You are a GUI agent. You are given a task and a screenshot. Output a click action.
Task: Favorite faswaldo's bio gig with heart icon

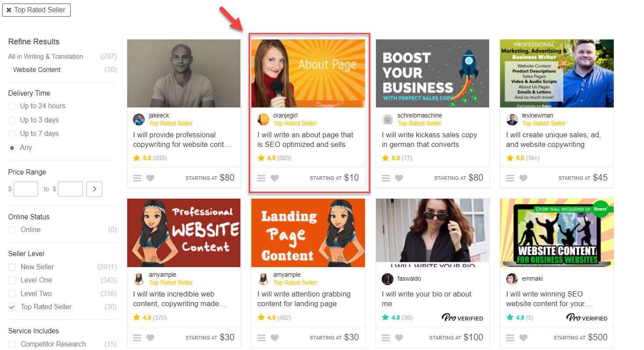click(x=399, y=338)
